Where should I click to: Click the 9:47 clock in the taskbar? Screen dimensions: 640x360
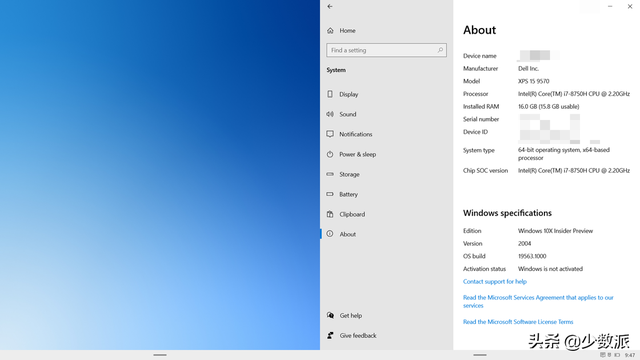tap(630, 356)
